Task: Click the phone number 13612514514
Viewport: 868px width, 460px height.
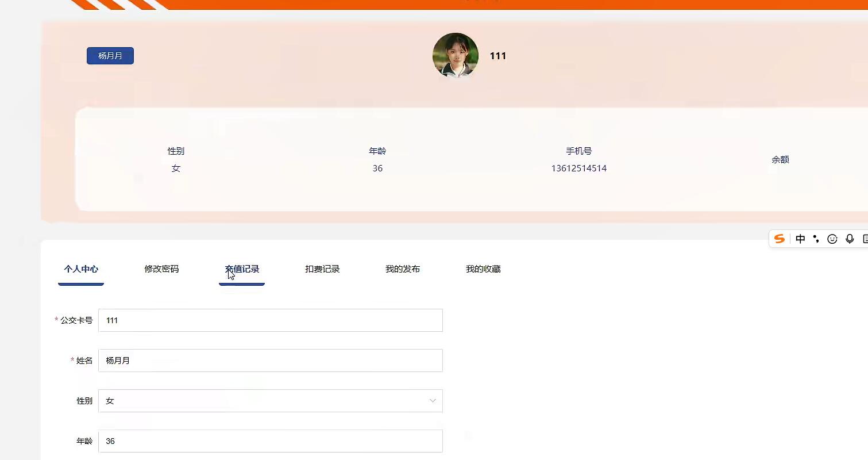Action: [x=578, y=168]
